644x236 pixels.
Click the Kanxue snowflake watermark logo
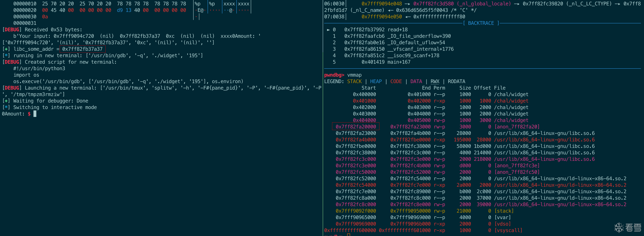coord(619,228)
